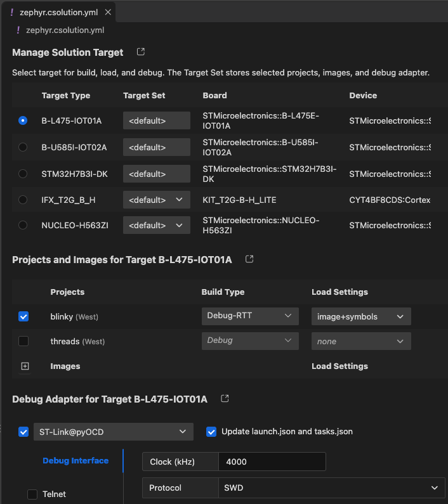Click the 'threads (West)' project name
Screen dimensions: 448x504
pos(77,341)
